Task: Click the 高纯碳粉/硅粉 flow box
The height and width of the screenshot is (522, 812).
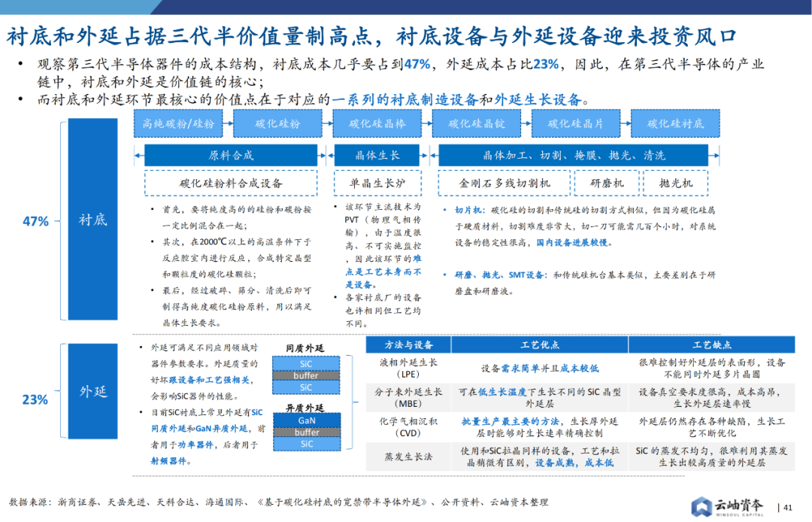Action: [178, 123]
